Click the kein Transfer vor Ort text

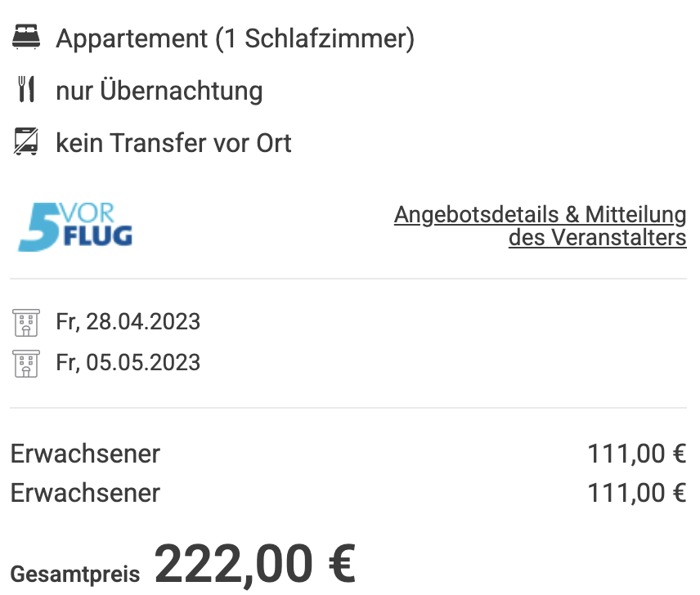(x=173, y=143)
